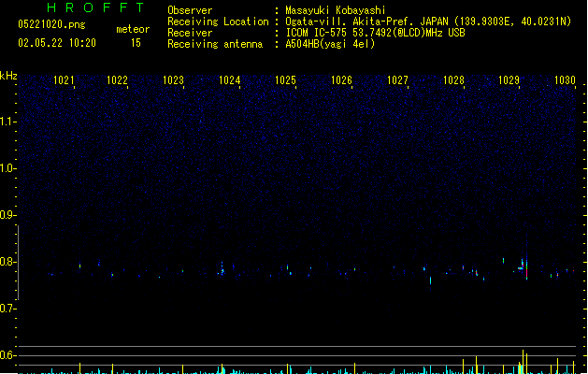588x374 pixels.
Task: Select file name 05221020.png
Action: pos(51,24)
